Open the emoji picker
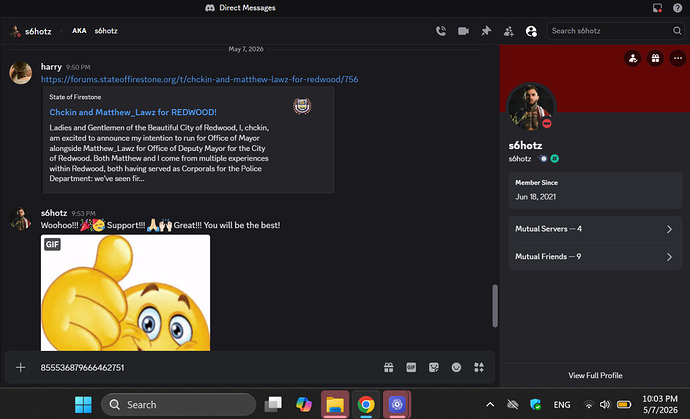 pos(456,368)
